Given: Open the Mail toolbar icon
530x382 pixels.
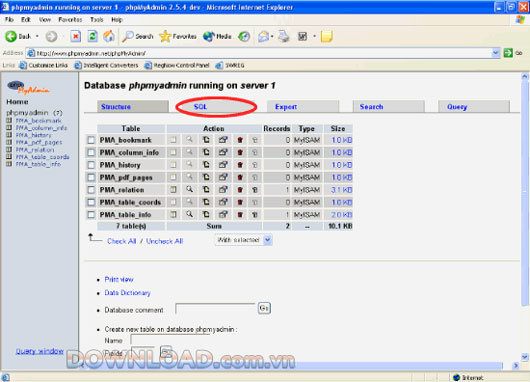Looking at the screenshot, I should click(263, 36).
